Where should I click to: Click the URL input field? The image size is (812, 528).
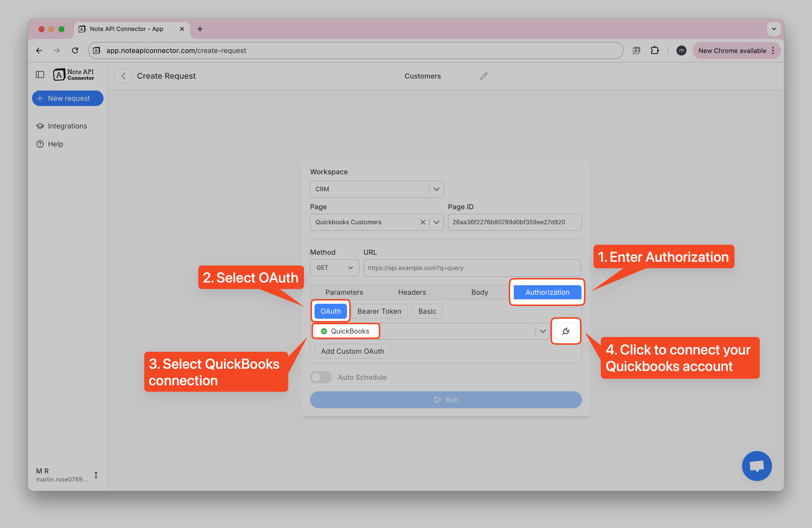[x=472, y=267]
